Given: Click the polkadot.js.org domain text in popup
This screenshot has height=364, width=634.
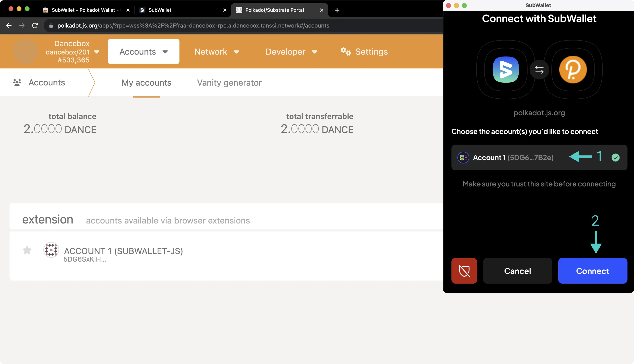Looking at the screenshot, I should 539,113.
